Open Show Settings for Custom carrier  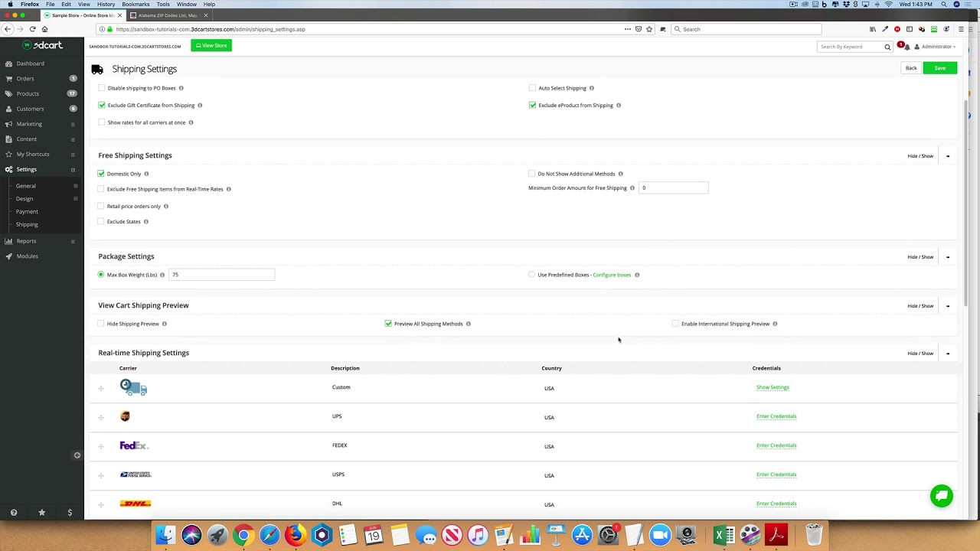[x=773, y=387]
